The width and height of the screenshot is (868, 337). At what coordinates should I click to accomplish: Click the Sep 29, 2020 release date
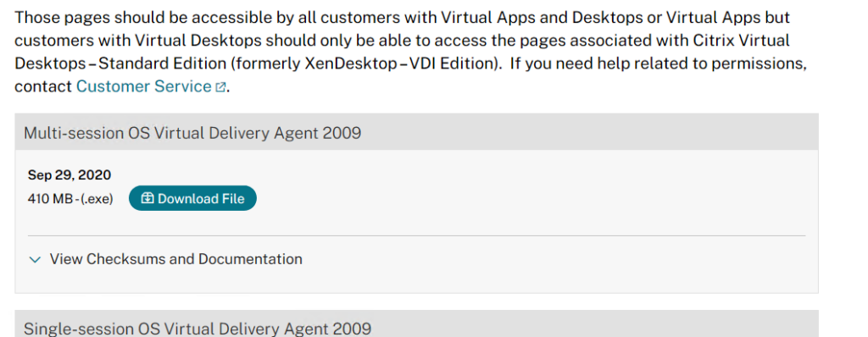coord(70,175)
